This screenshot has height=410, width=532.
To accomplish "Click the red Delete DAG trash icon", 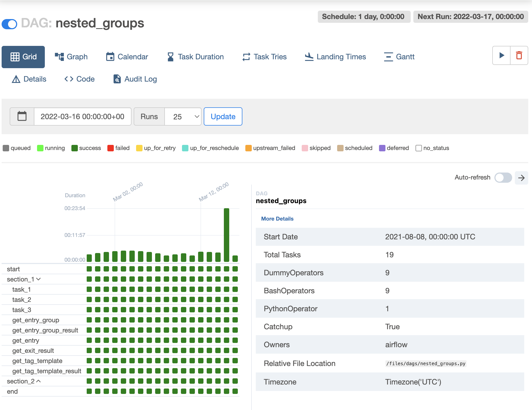I will [519, 56].
